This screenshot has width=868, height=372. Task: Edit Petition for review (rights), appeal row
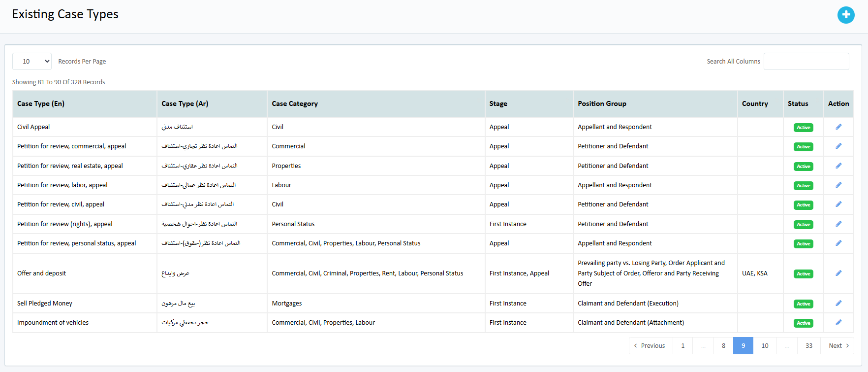tap(838, 224)
